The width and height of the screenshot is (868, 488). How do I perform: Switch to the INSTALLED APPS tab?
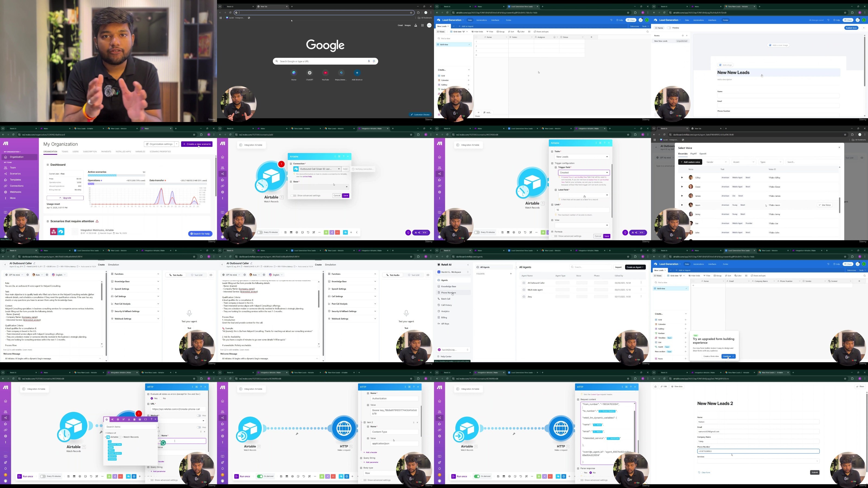point(123,152)
